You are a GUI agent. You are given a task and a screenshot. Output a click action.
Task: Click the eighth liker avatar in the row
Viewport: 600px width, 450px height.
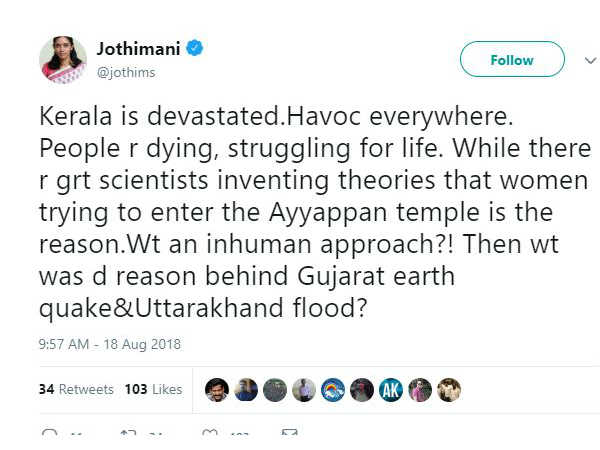pyautogui.click(x=420, y=390)
